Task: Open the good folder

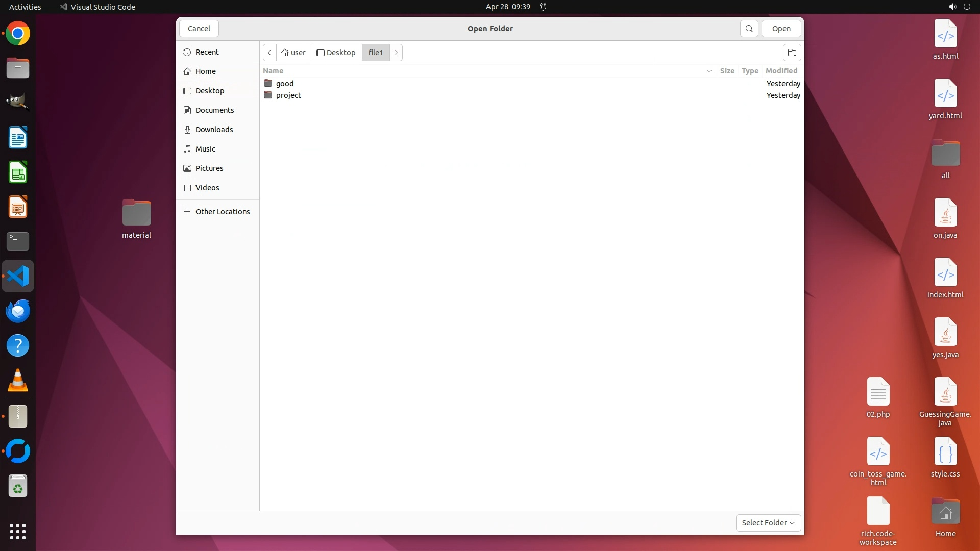Action: (284, 84)
